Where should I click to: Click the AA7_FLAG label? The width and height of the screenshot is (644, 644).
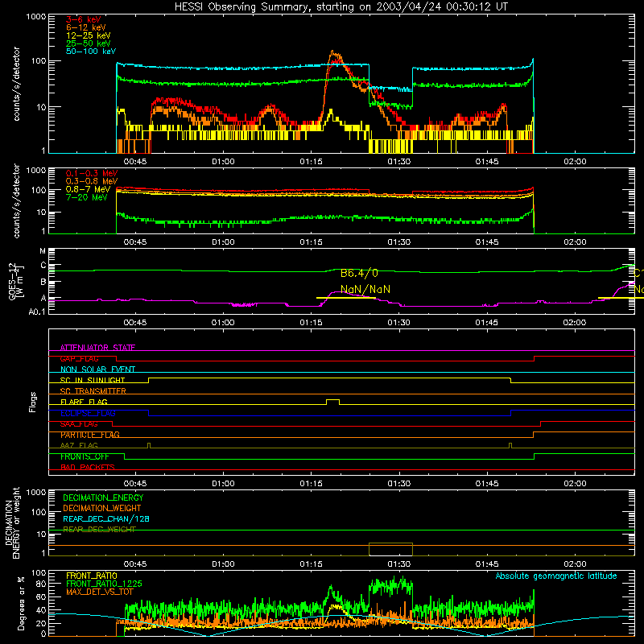pyautogui.click(x=79, y=445)
